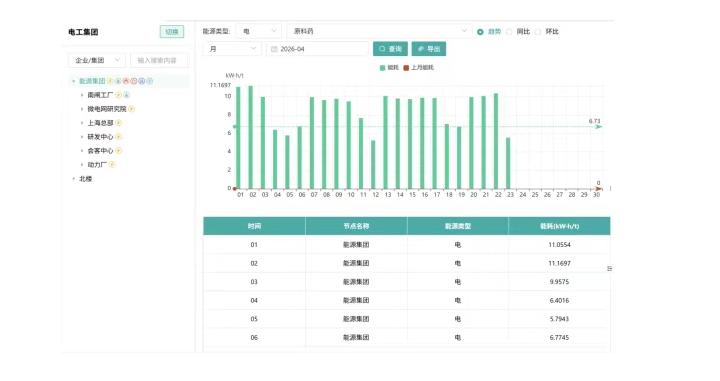Click teal water icon beside 南闸工厂
The height and width of the screenshot is (381, 720).
126,95
